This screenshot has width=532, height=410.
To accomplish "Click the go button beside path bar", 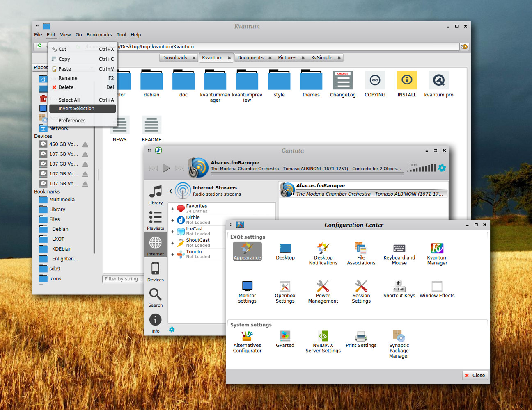I will (464, 47).
